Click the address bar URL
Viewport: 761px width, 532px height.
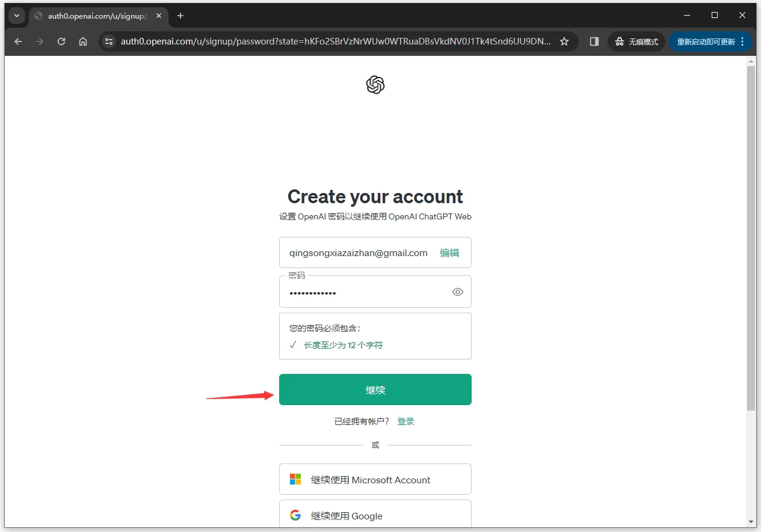click(336, 41)
